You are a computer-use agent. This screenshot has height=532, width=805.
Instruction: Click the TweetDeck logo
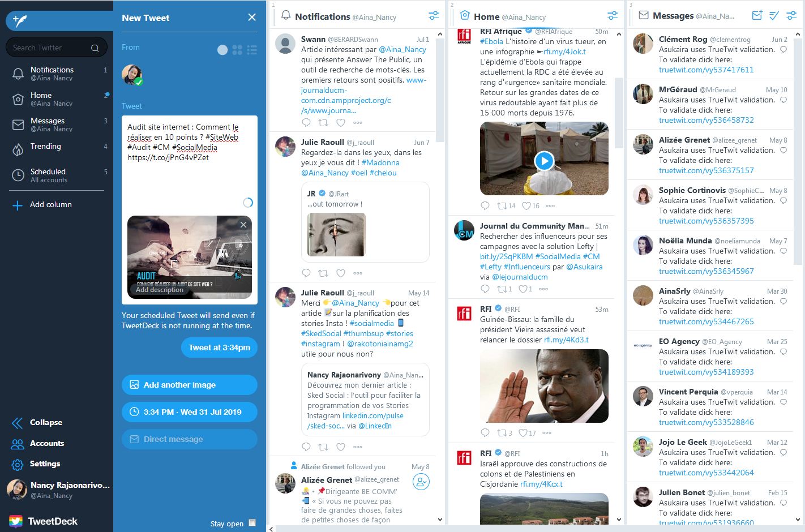(x=44, y=521)
